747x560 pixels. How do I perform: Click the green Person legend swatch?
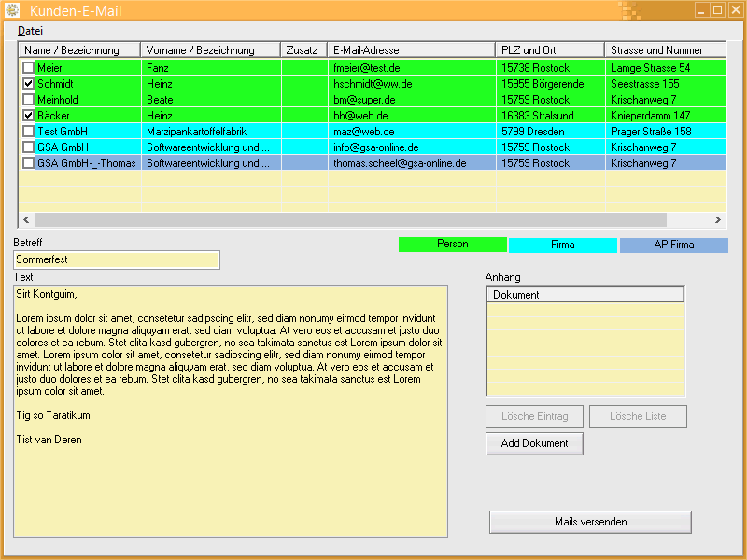point(453,245)
